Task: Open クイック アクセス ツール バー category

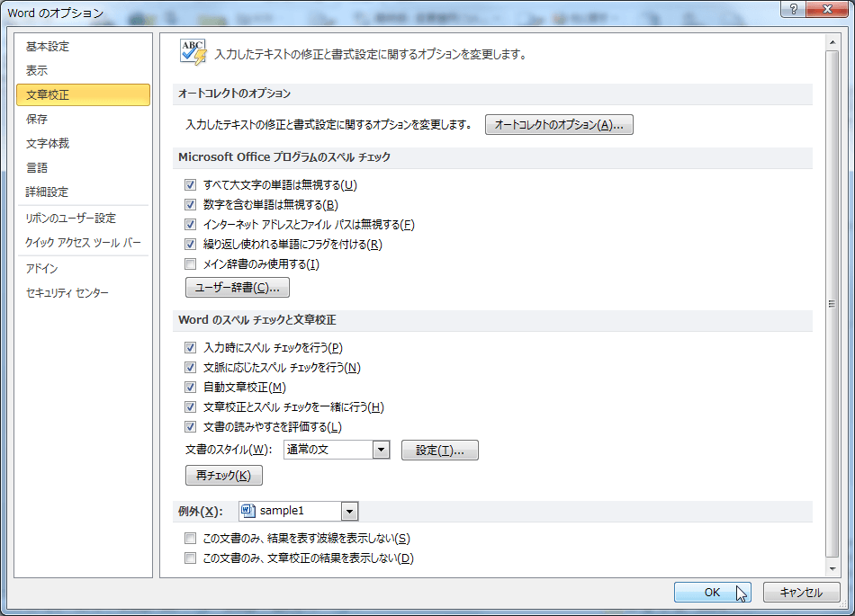Action: click(x=83, y=243)
